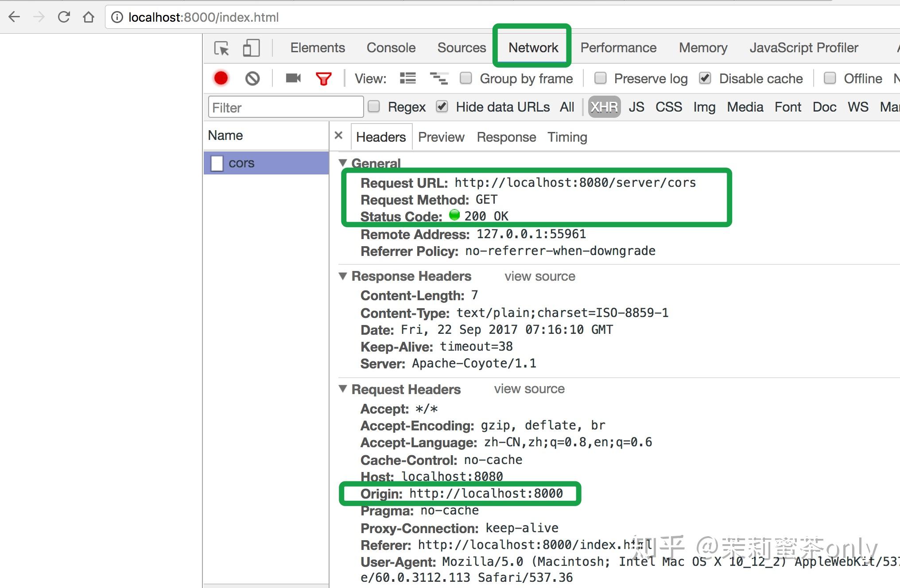This screenshot has width=900, height=588.
Task: Select the inspect element cursor icon
Action: (221, 48)
